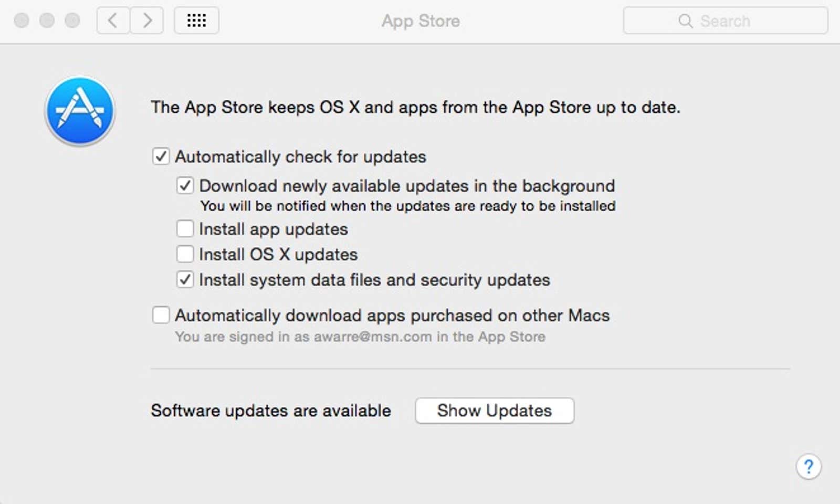Open help with the question mark button
Image resolution: width=840 pixels, height=504 pixels.
(808, 466)
